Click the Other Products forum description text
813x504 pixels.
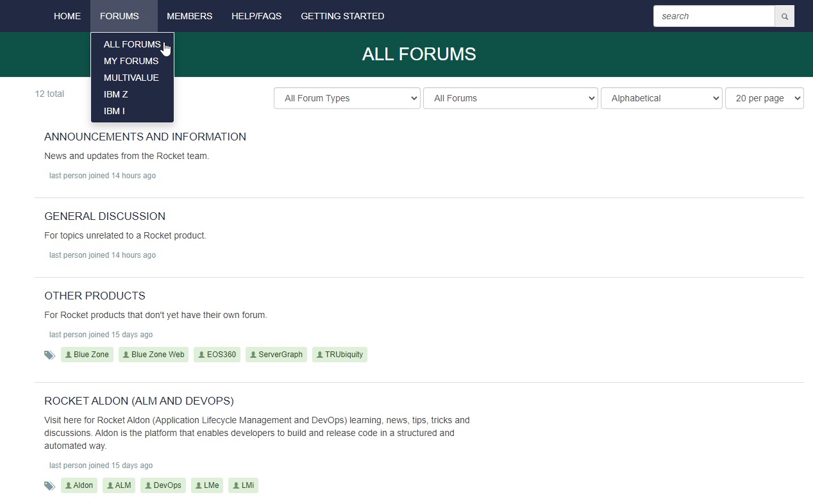pyautogui.click(x=156, y=315)
